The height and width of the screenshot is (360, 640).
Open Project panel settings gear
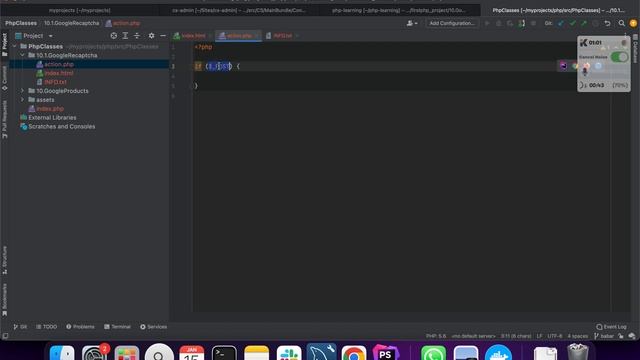click(x=151, y=36)
